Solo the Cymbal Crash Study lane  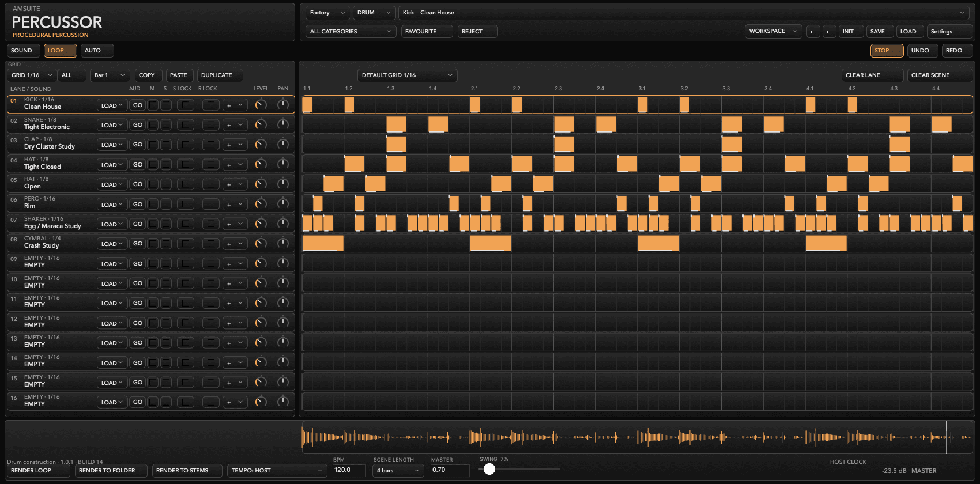coord(166,244)
